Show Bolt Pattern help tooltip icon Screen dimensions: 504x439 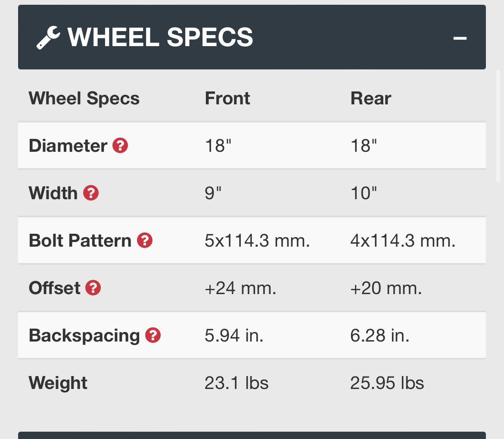(x=145, y=241)
